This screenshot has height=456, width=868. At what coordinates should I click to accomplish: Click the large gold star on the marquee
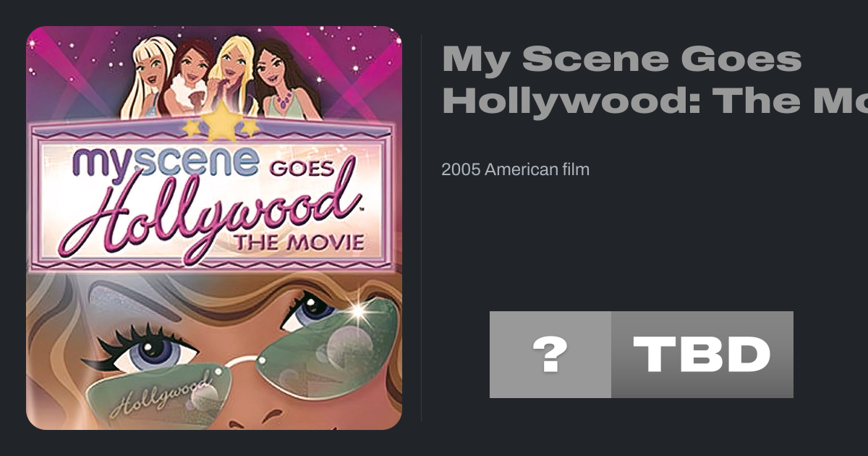221,122
